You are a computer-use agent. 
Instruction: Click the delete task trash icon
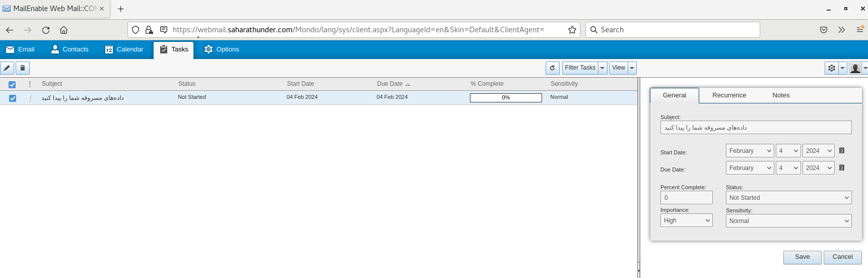tap(23, 68)
